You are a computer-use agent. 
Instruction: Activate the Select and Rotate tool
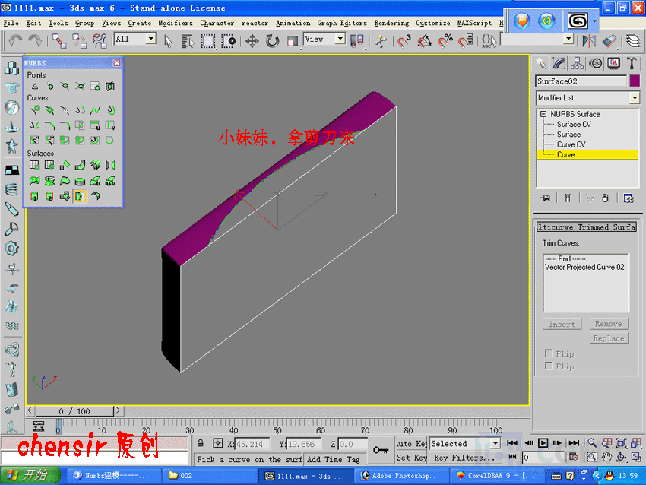click(x=272, y=40)
